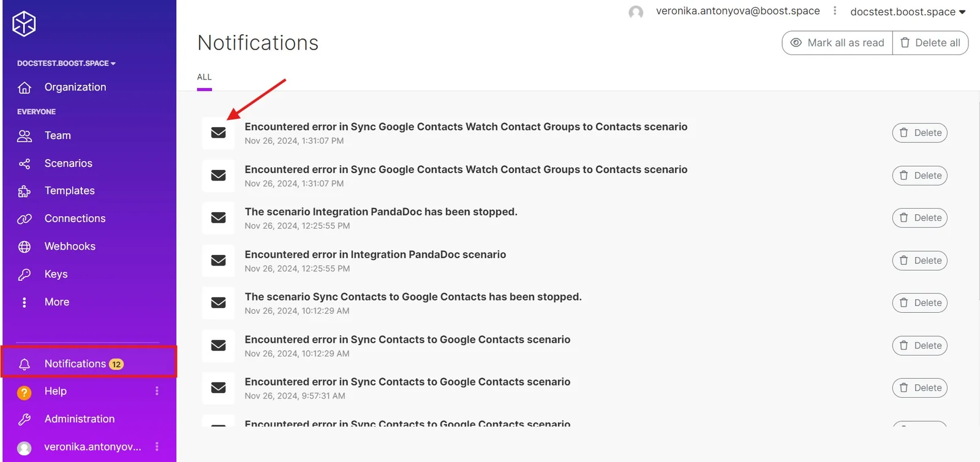Open the Scenarios share icon

click(24, 163)
